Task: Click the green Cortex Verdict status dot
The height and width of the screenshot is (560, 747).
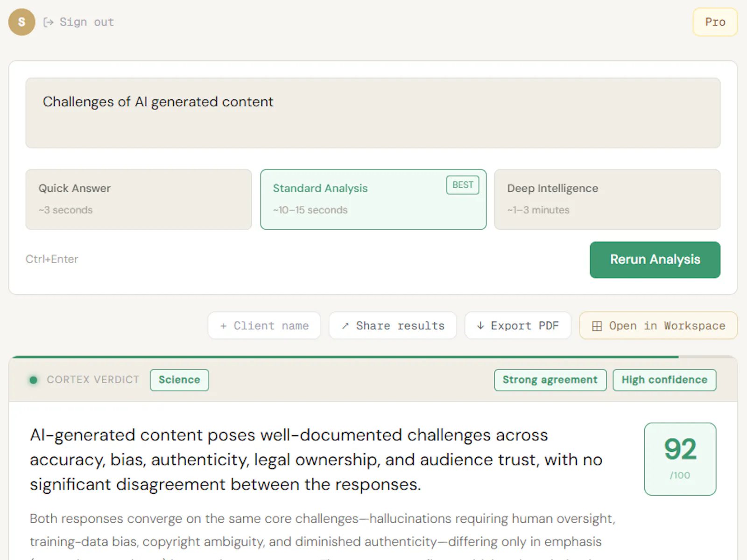Action: (x=33, y=380)
